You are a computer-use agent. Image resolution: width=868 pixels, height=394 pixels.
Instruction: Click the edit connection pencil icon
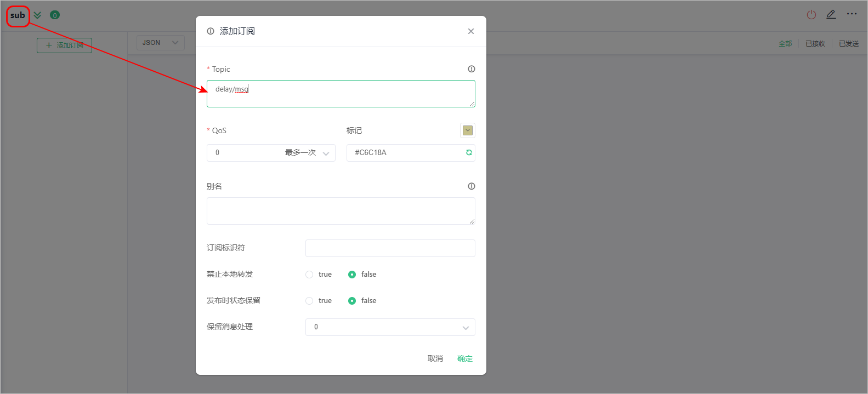click(831, 15)
